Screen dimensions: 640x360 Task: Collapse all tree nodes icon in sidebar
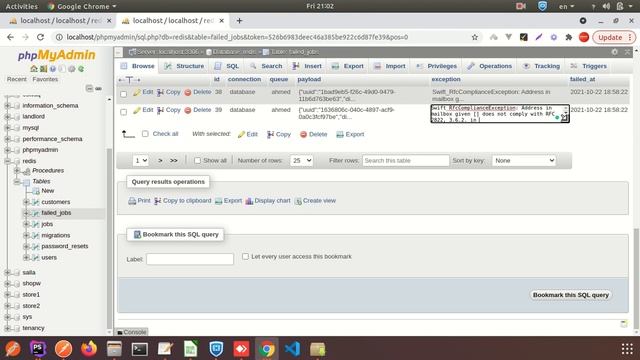point(89,88)
